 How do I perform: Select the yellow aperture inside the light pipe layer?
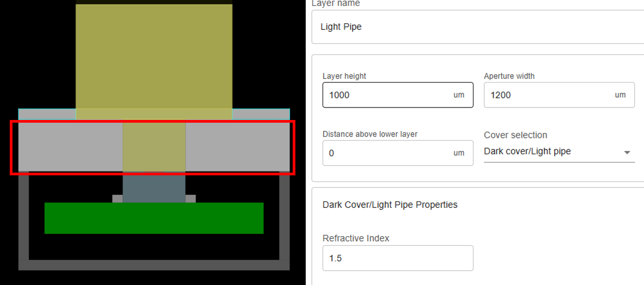(154, 147)
